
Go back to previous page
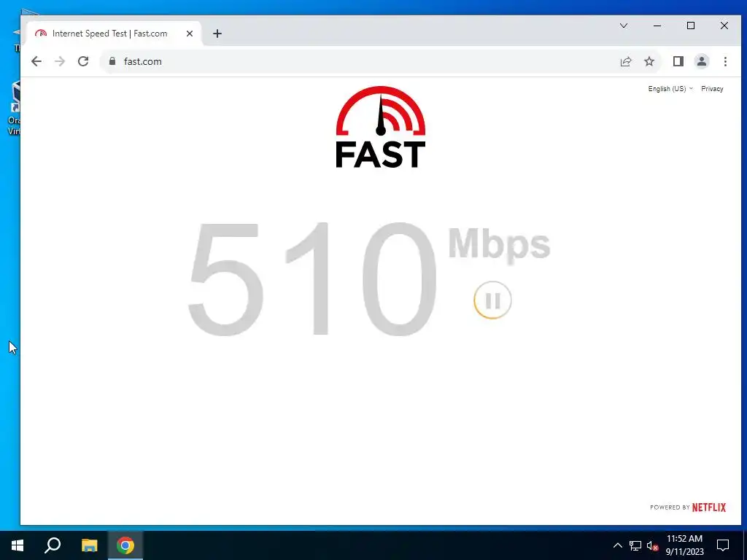pos(36,61)
